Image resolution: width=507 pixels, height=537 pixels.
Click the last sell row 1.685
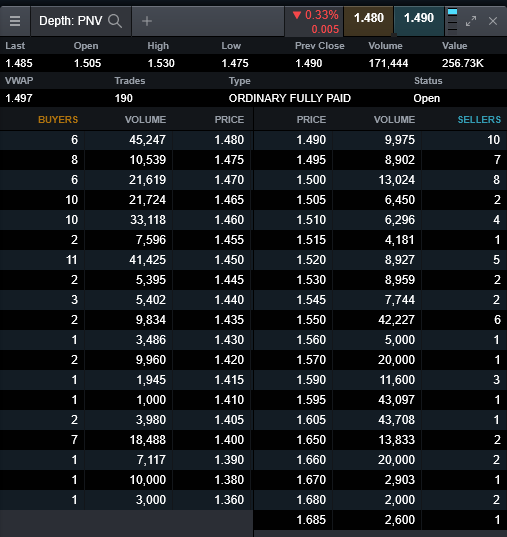point(380,520)
